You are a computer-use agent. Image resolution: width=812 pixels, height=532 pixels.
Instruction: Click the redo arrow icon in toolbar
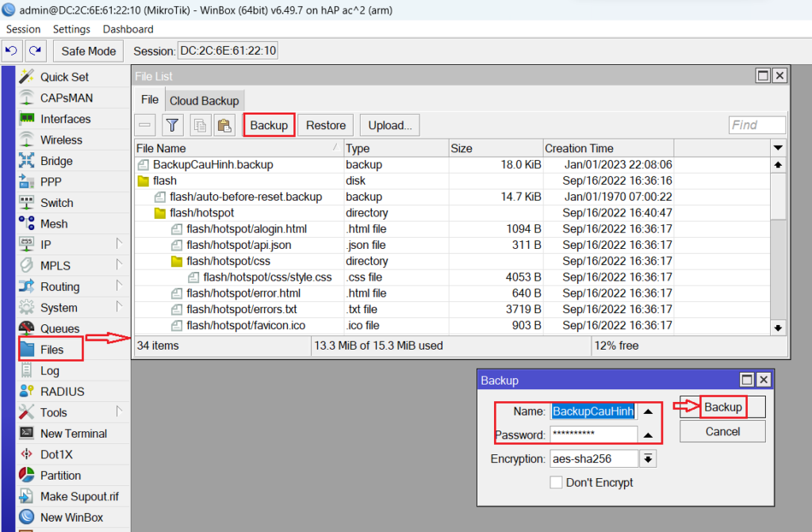tap(36, 51)
